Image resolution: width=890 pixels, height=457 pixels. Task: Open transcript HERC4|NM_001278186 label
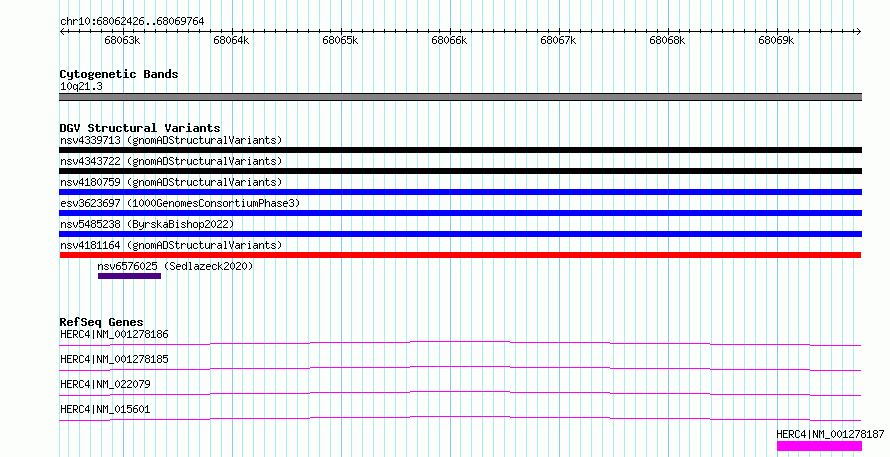tap(114, 334)
